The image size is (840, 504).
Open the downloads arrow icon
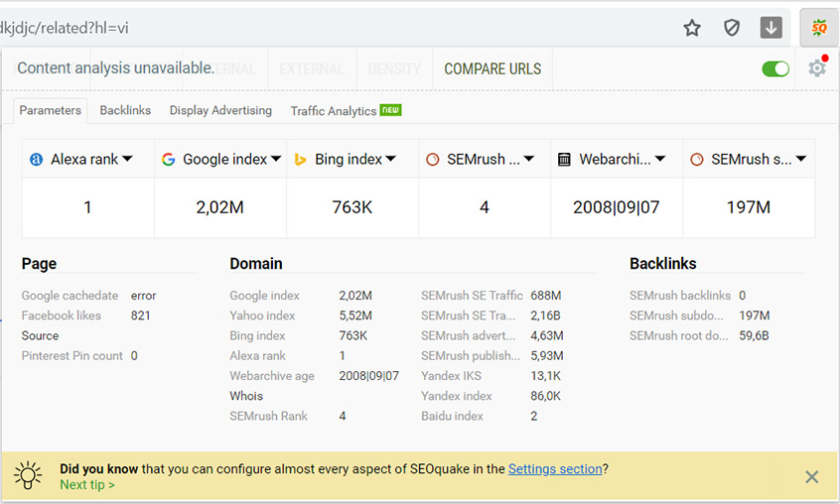point(770,28)
